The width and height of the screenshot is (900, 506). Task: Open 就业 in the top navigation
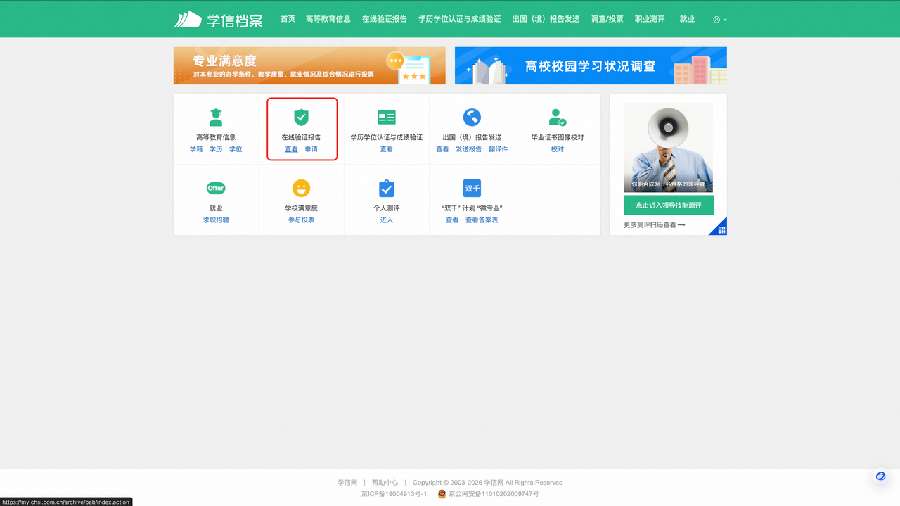point(687,19)
